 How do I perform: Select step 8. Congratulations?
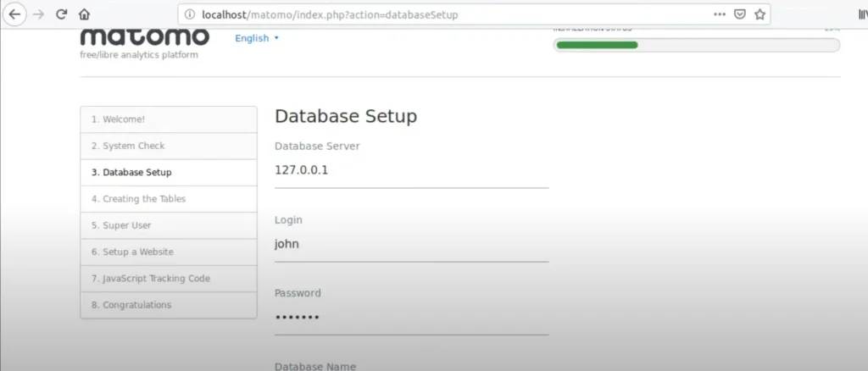click(x=169, y=305)
